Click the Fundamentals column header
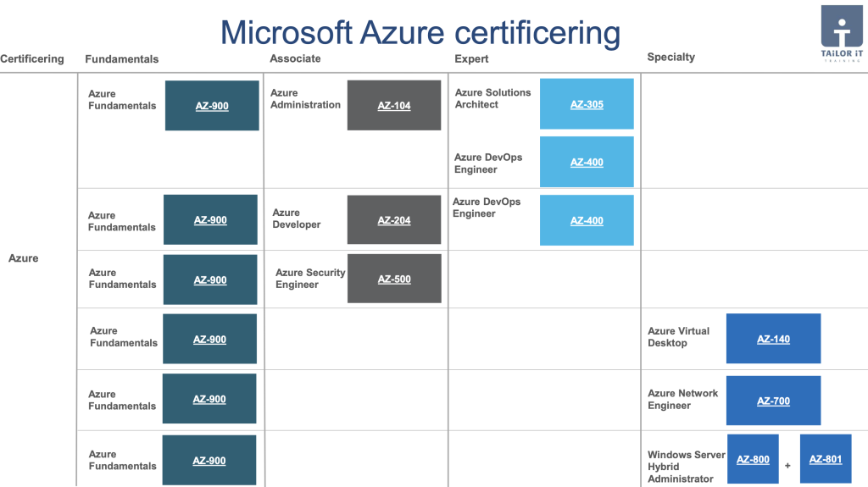The width and height of the screenshot is (868, 487). pyautogui.click(x=122, y=59)
